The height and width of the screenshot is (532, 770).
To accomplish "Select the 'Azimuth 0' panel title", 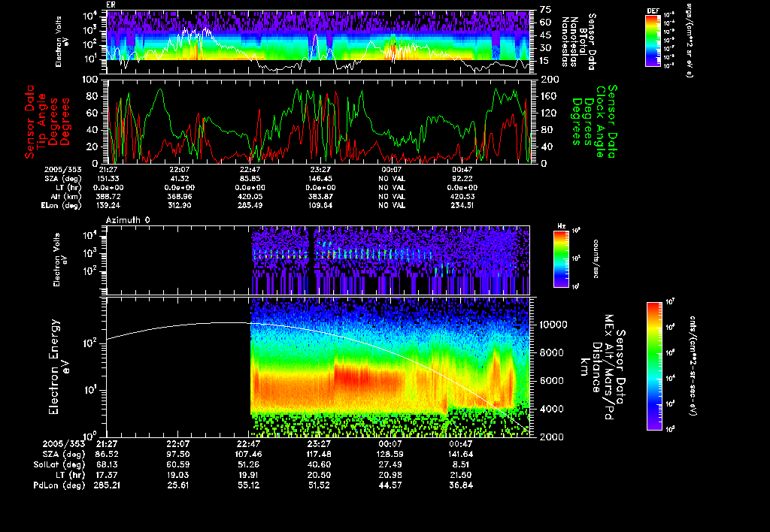I will [128, 220].
